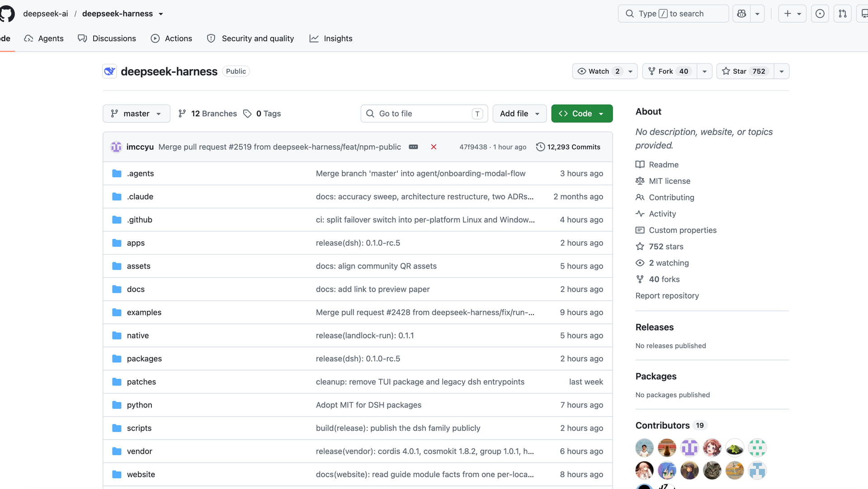Screen dimensions: 868x489
Task: Open the 12,293 Commits history
Action: tap(568, 147)
